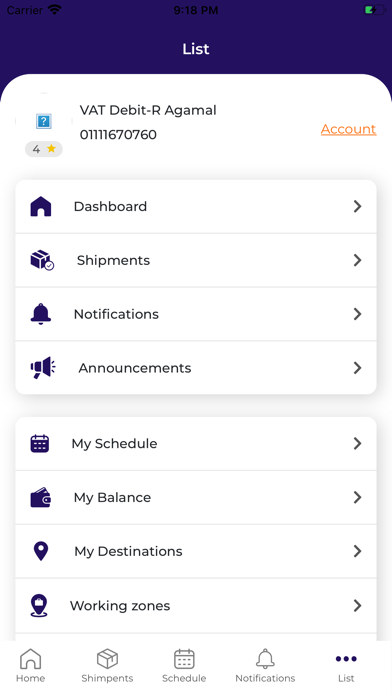
Task: Go to the Schedule bottom tab
Action: click(x=184, y=665)
